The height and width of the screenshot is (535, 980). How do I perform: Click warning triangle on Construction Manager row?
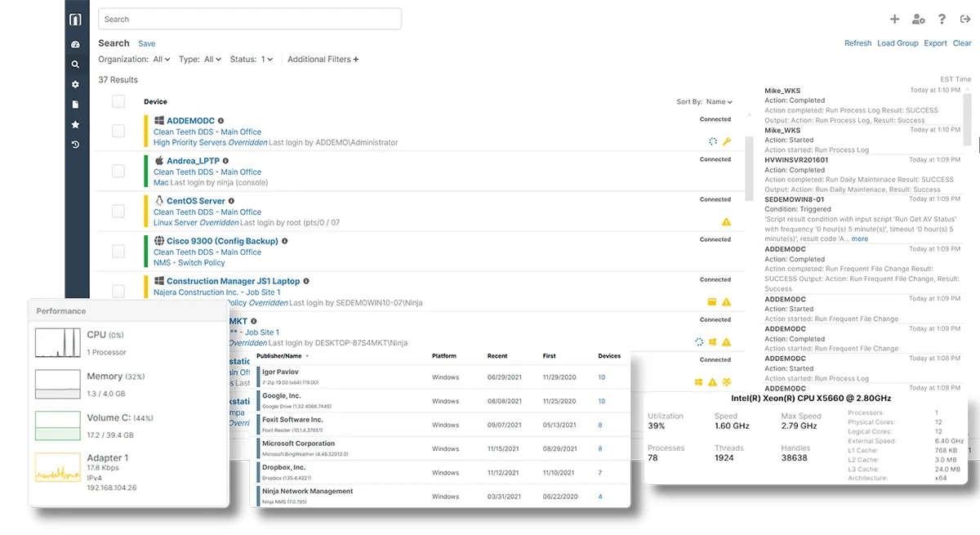point(727,301)
